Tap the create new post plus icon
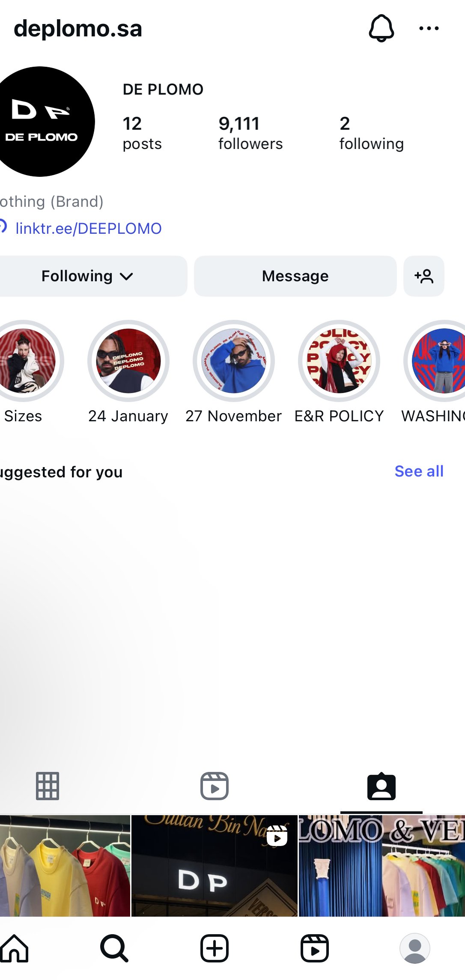 [214, 948]
